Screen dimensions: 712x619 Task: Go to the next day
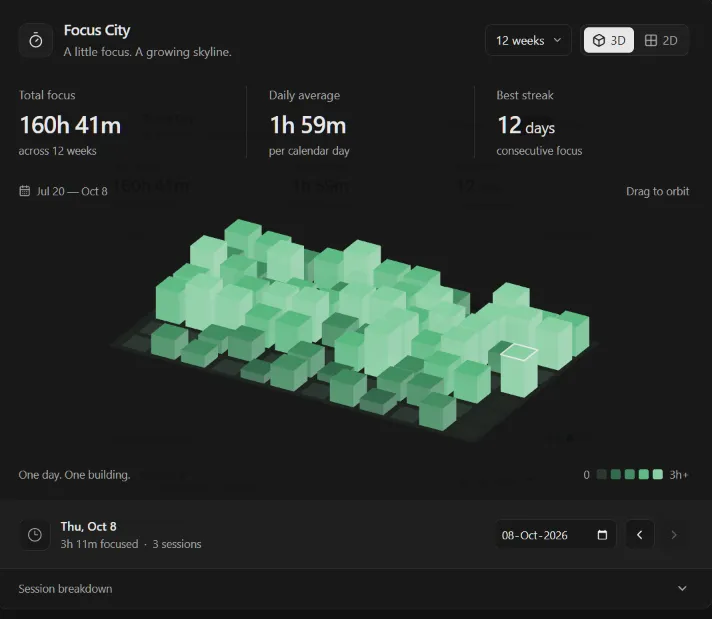tap(674, 535)
